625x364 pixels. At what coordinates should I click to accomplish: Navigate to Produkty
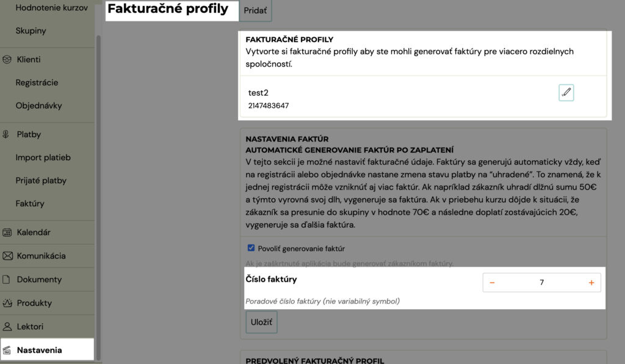(x=34, y=302)
